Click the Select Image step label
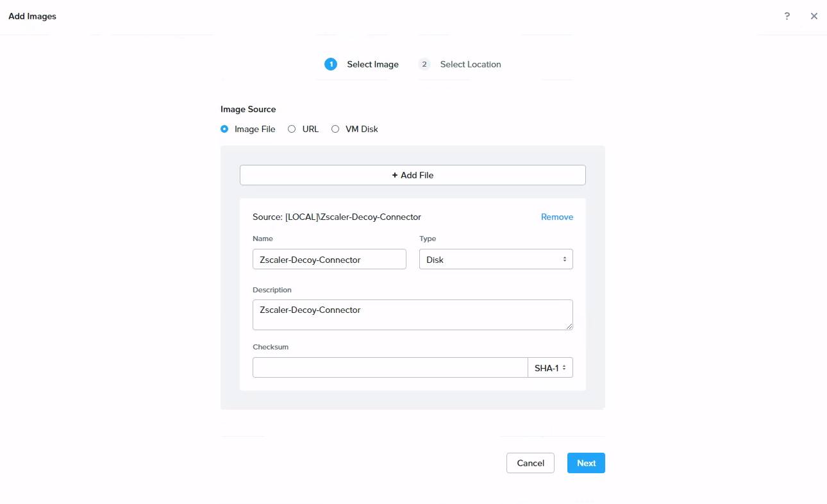The width and height of the screenshot is (827, 504). click(372, 64)
